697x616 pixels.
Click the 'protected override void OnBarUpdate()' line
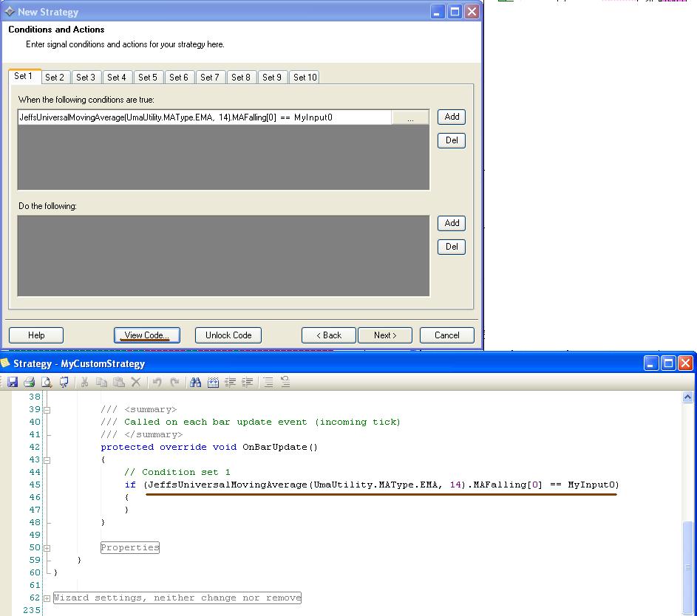(209, 447)
